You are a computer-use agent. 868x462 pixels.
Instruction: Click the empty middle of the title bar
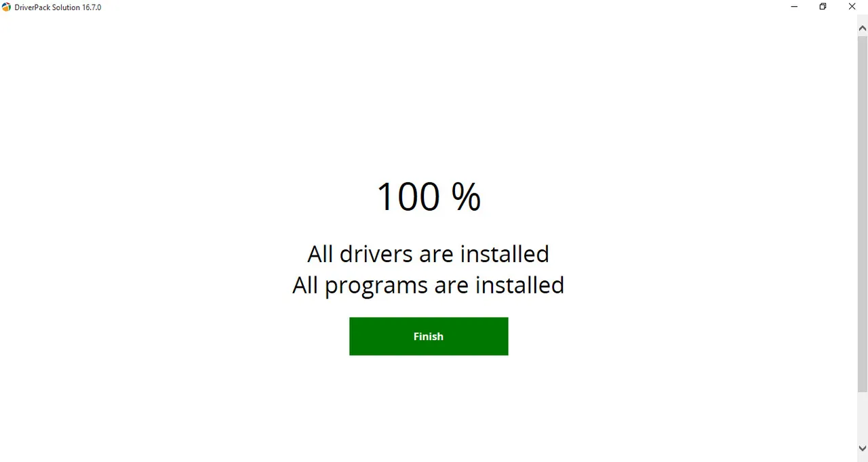(x=441, y=7)
